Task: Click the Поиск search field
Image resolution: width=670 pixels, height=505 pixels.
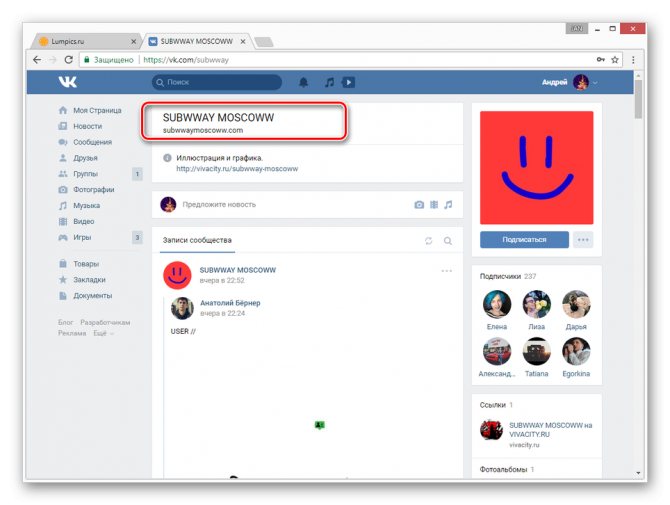Action: [217, 82]
